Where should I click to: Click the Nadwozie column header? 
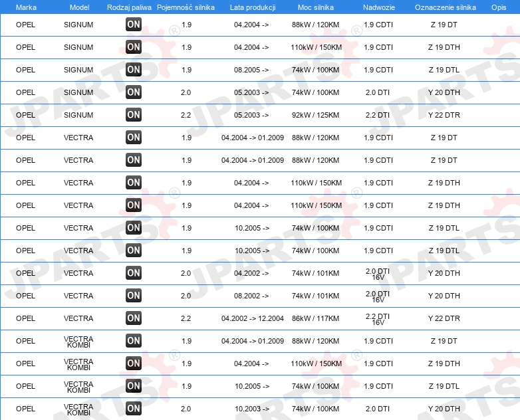[379, 7]
